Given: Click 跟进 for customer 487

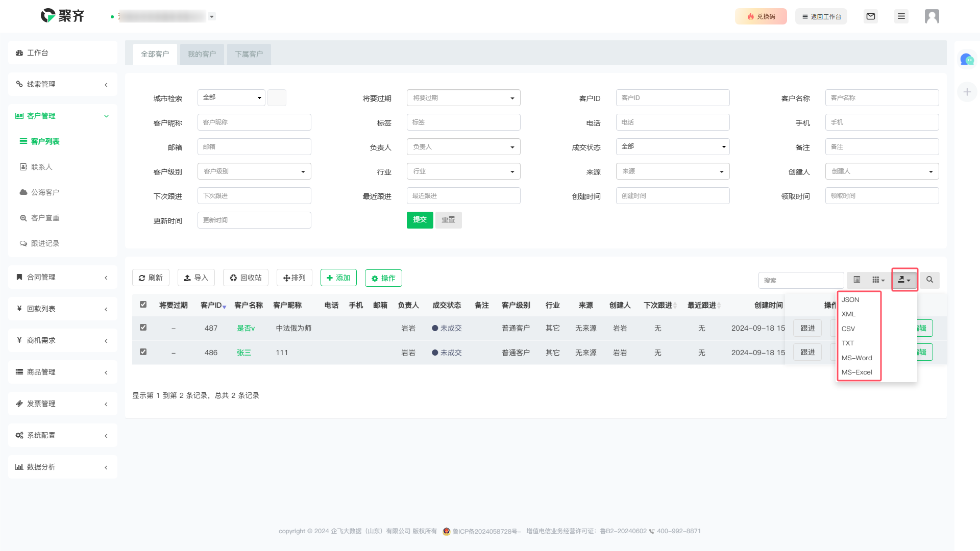Looking at the screenshot, I should [x=807, y=328].
